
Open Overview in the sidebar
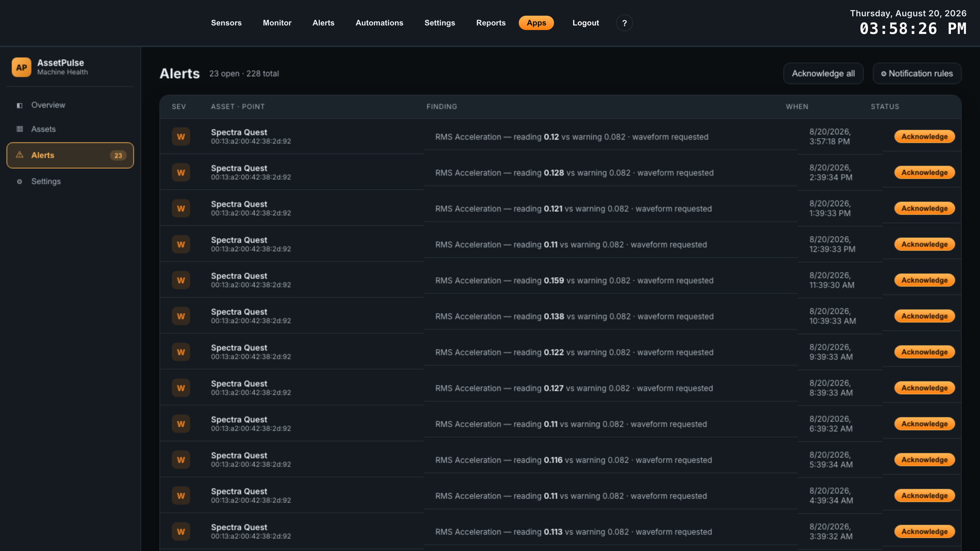(70, 105)
